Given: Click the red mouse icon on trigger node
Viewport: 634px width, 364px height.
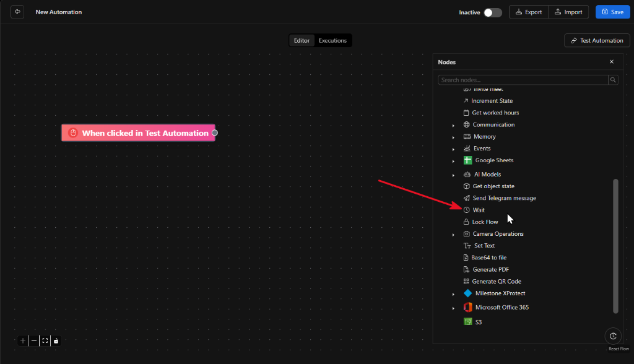Looking at the screenshot, I should click(73, 132).
